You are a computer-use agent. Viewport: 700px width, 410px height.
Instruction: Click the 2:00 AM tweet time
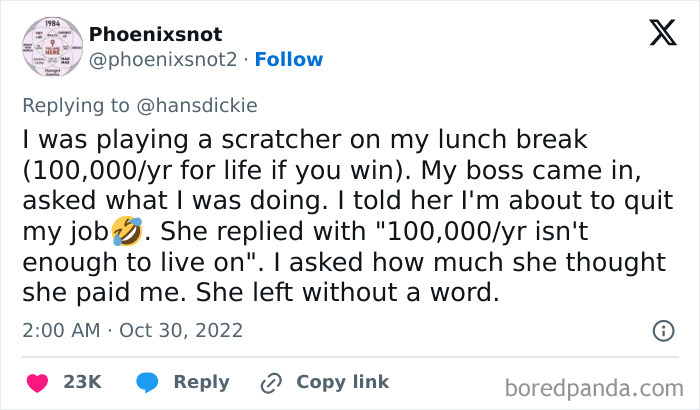[58, 329]
